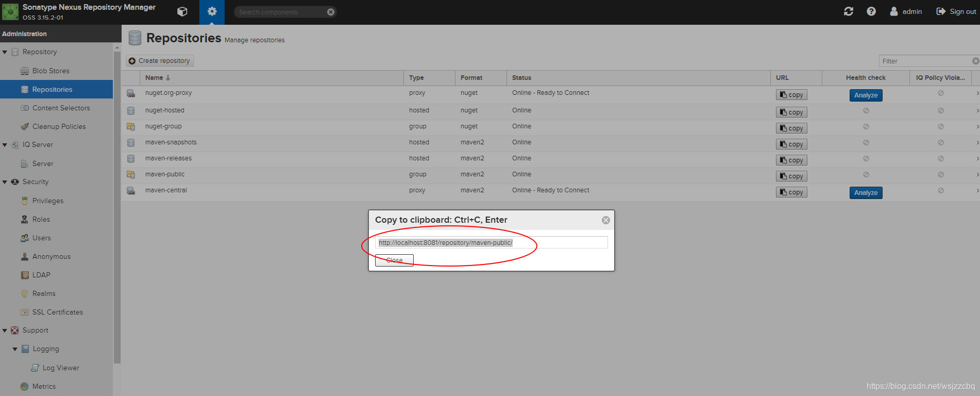Image resolution: width=980 pixels, height=396 pixels.
Task: Copy URL for maven-public
Action: pyautogui.click(x=791, y=176)
